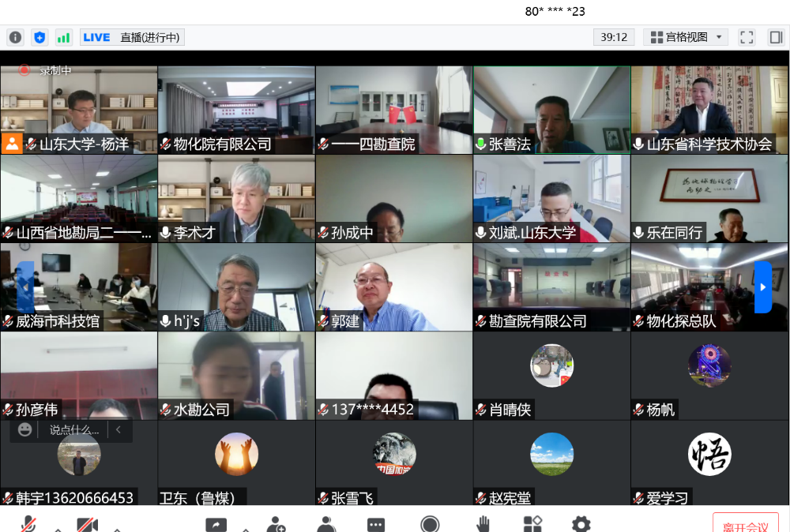This screenshot has width=790, height=532.
Task: Click the LIVE 直播(进行中) status label
Action: point(131,37)
